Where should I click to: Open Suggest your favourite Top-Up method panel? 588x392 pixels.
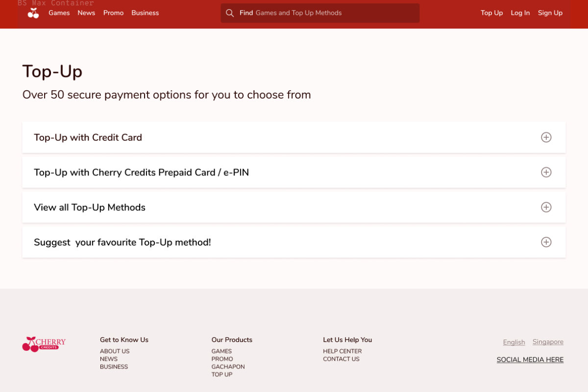(x=546, y=242)
